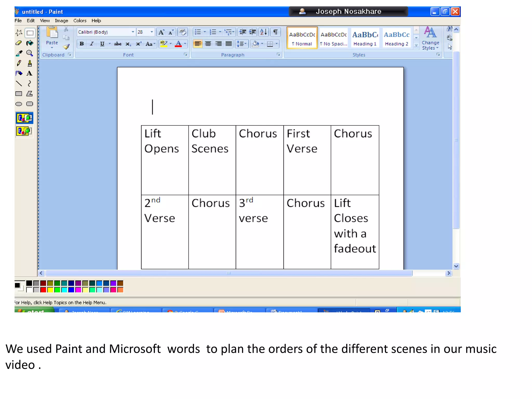Select the Pencil tool
This screenshot has height=399, width=532.
19,63
